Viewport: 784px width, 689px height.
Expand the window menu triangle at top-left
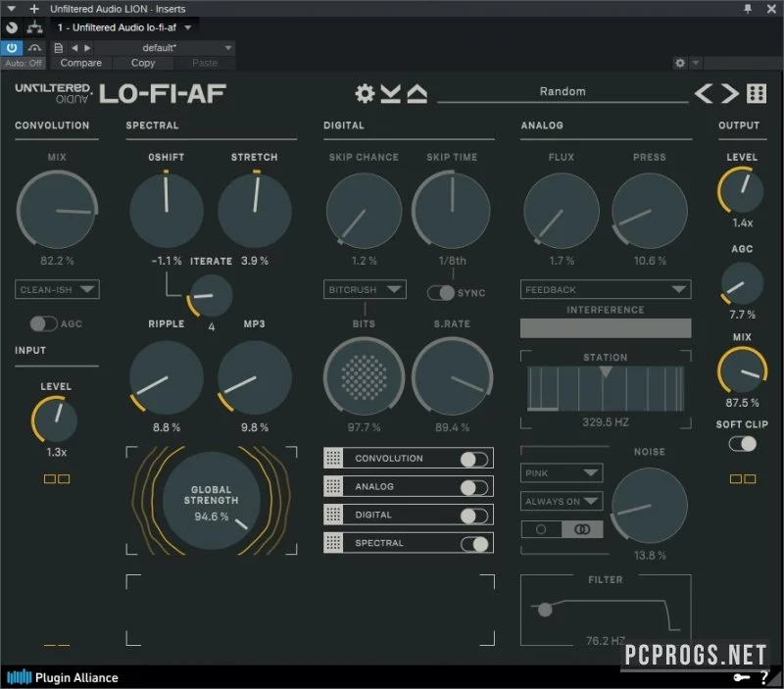point(11,9)
